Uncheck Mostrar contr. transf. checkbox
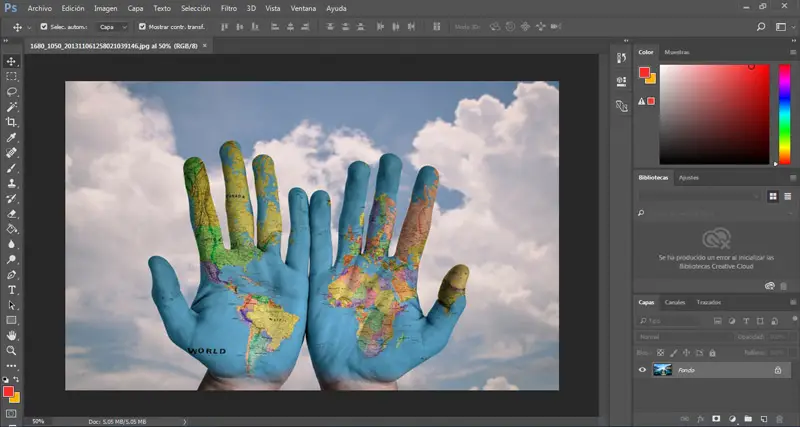The height and width of the screenshot is (427, 800). pyautogui.click(x=141, y=27)
